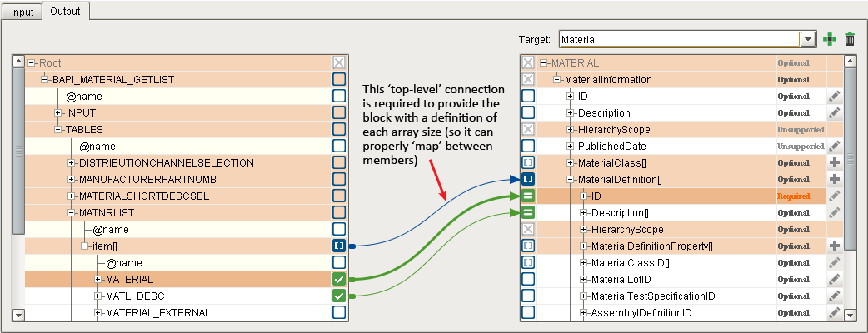The width and height of the screenshot is (868, 333).
Task: Click array connector icon on item[] row
Action: click(x=339, y=246)
